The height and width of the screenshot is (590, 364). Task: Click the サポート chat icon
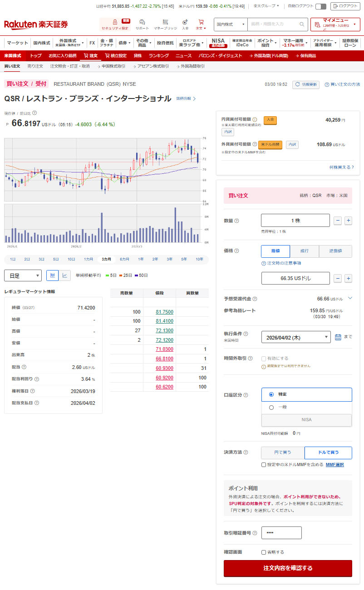pyautogui.click(x=142, y=23)
